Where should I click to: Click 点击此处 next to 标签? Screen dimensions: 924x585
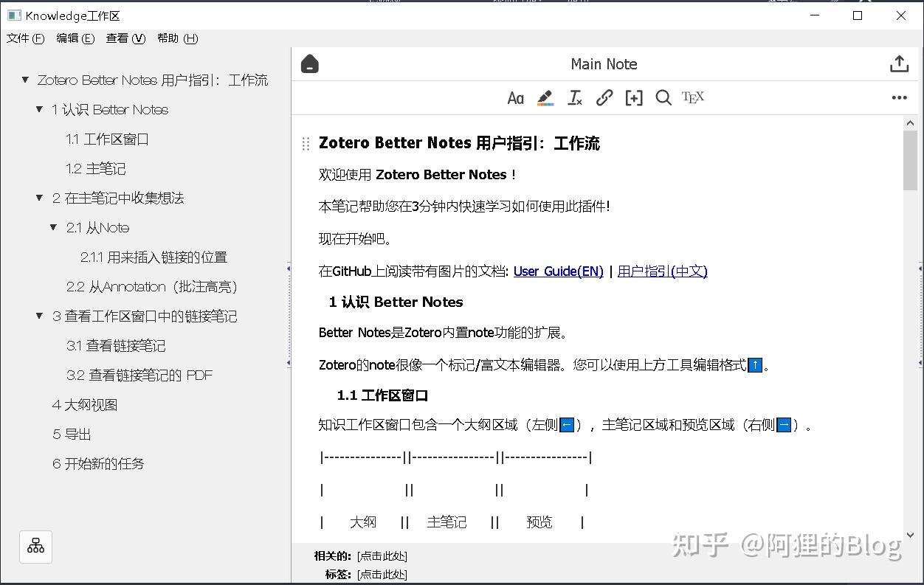point(382,575)
